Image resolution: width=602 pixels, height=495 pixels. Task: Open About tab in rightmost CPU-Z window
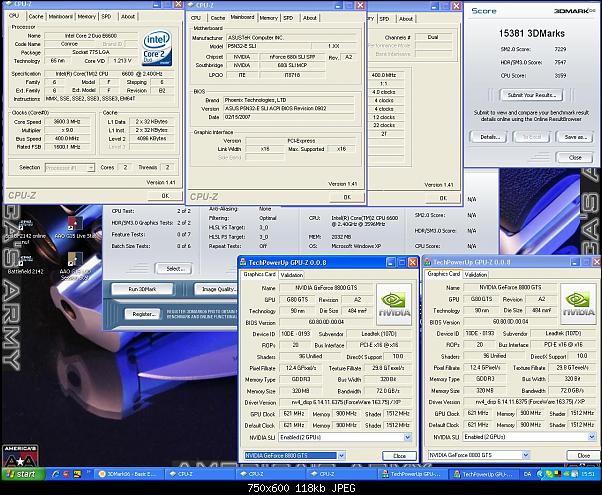[405, 19]
